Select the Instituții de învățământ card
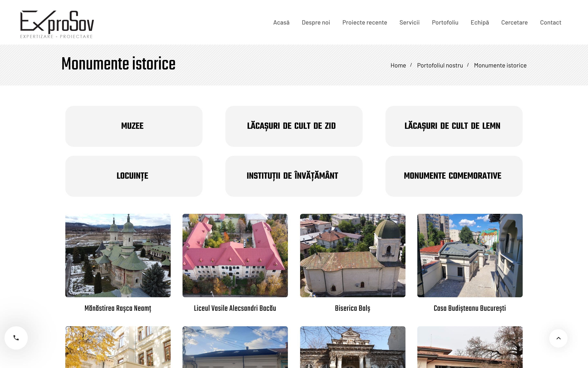This screenshot has height=368, width=588. coord(294,176)
